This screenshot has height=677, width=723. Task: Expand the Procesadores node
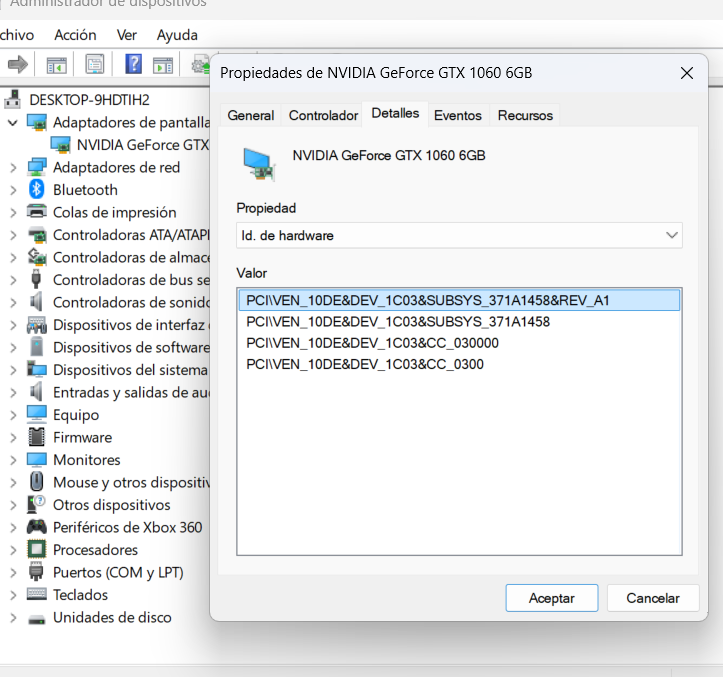tap(13, 550)
